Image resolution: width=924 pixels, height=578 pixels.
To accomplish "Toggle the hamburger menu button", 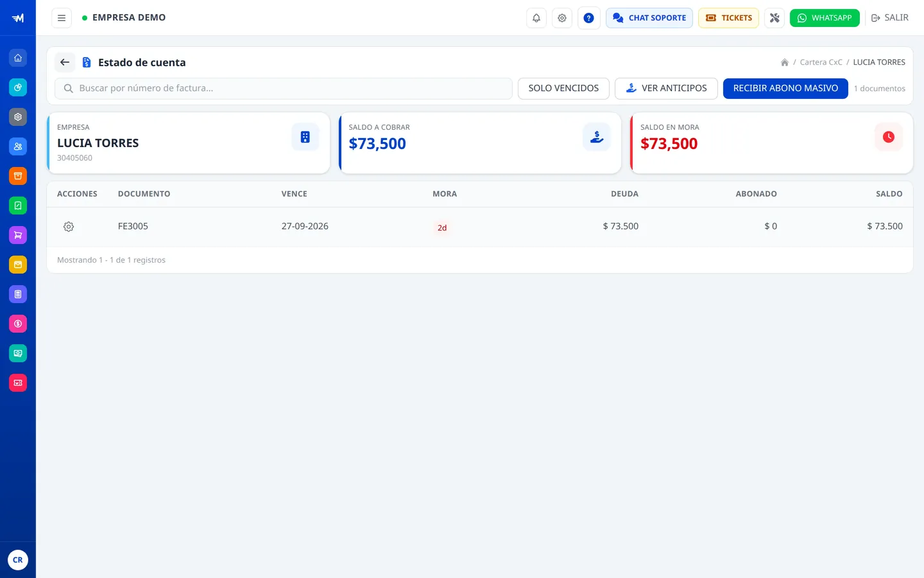I will pos(62,18).
